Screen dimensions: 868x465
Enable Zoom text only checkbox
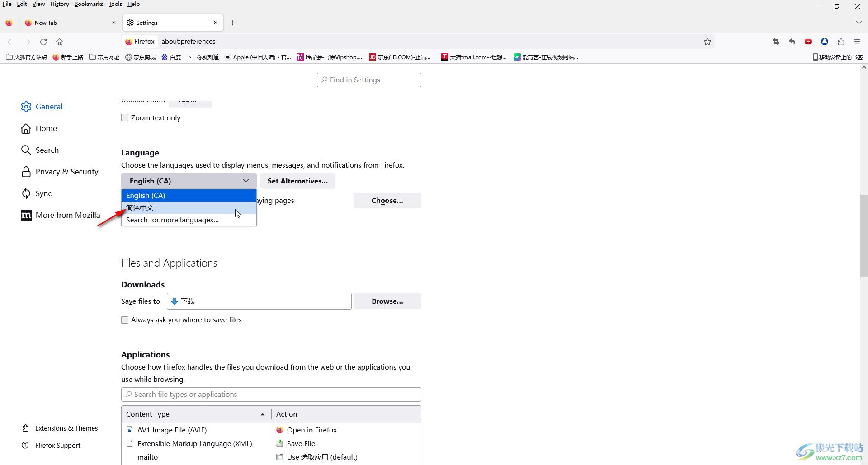[125, 117]
